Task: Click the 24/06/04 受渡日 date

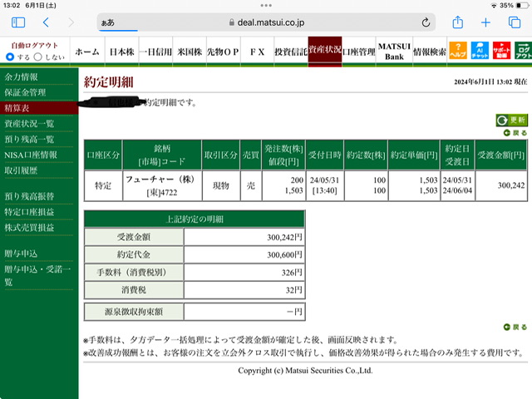Action: [457, 190]
